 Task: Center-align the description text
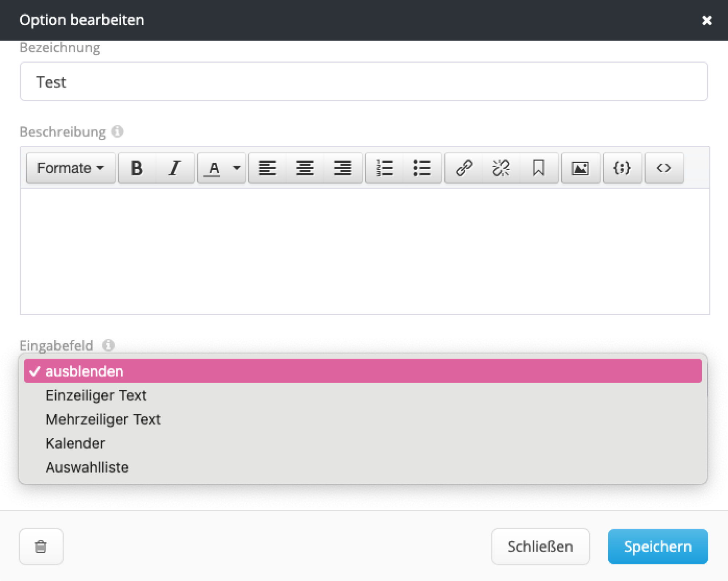(x=305, y=168)
